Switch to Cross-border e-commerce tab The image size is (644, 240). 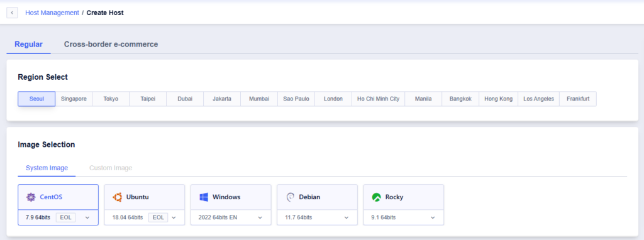[x=111, y=45]
